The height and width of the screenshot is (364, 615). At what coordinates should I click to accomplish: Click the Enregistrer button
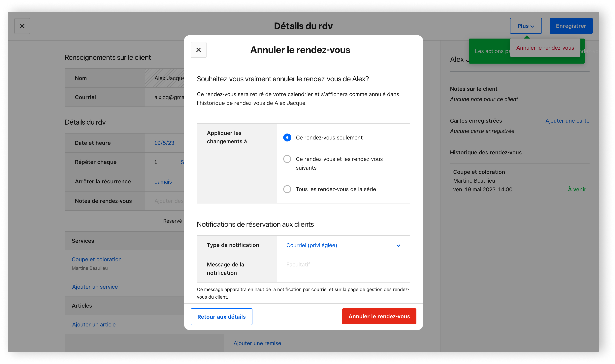pyautogui.click(x=571, y=26)
